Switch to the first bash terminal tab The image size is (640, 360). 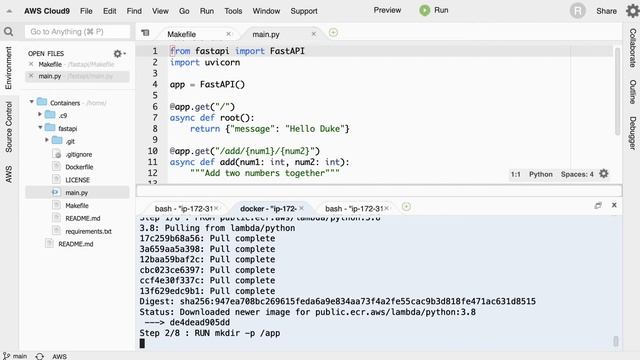183,209
